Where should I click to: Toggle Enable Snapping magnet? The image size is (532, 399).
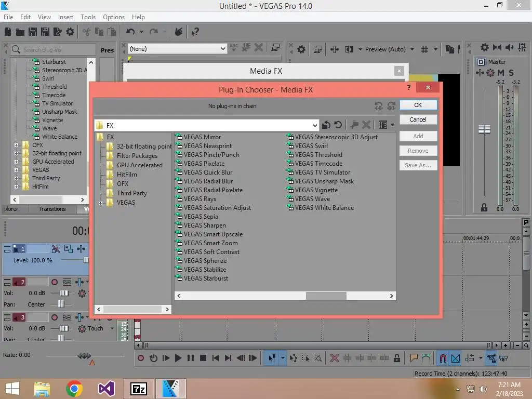443,358
